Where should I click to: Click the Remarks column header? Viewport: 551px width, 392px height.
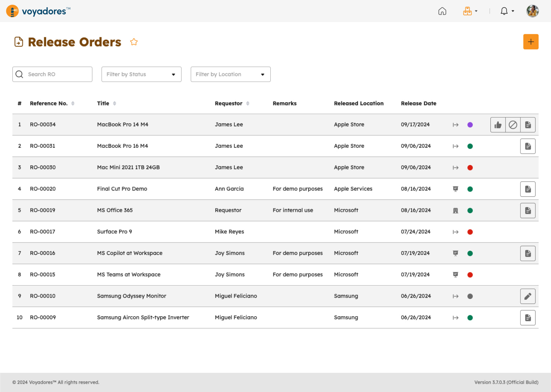(x=284, y=103)
